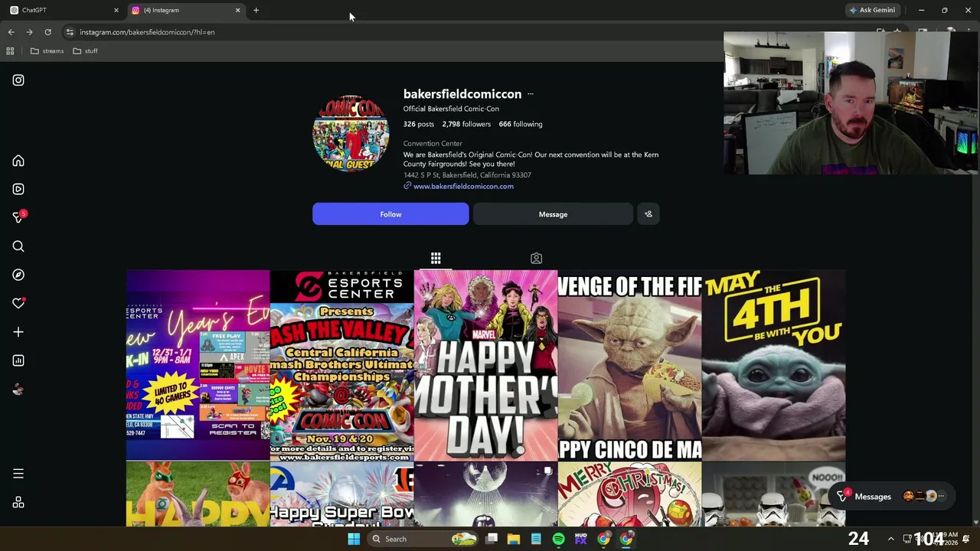Show similar accounts suggestion button
The height and width of the screenshot is (551, 980).
click(648, 214)
